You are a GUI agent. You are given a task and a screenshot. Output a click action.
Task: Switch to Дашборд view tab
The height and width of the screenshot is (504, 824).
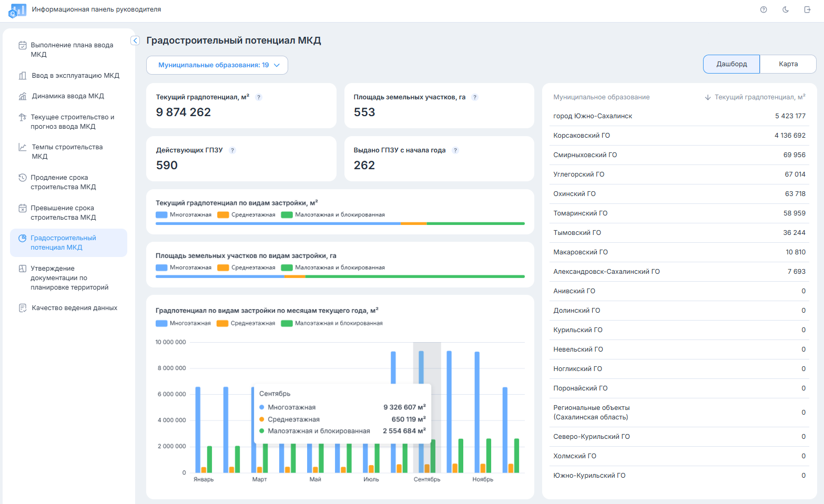731,64
